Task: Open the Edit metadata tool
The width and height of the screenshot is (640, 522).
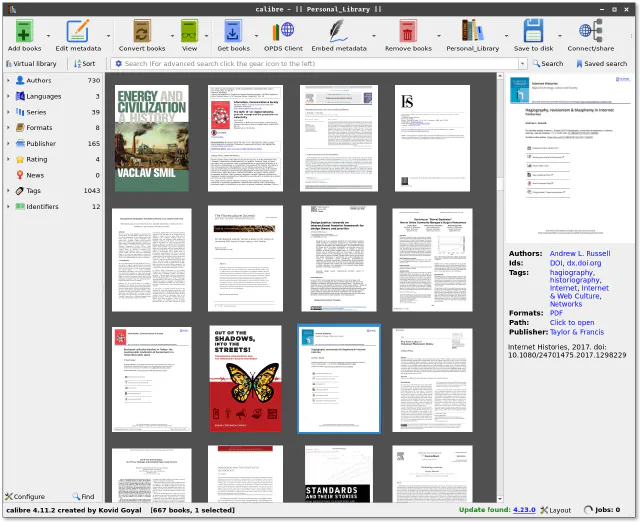Action: (x=77, y=31)
